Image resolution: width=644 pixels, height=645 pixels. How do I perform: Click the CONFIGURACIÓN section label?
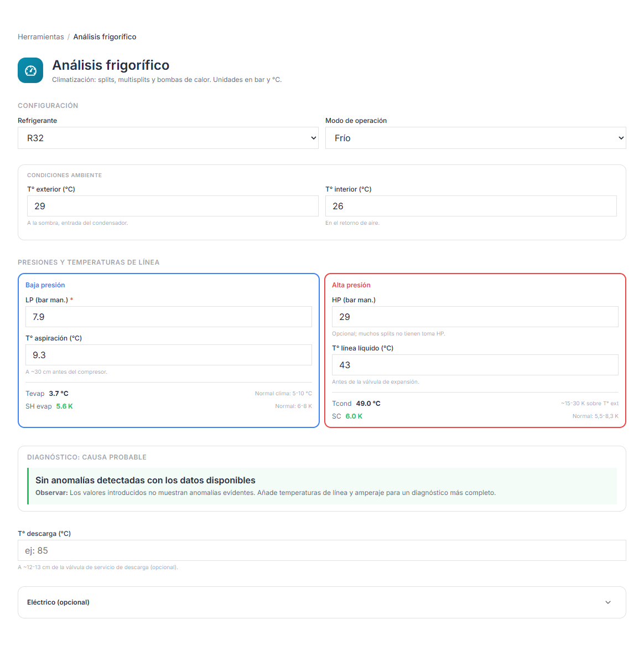[x=48, y=106]
